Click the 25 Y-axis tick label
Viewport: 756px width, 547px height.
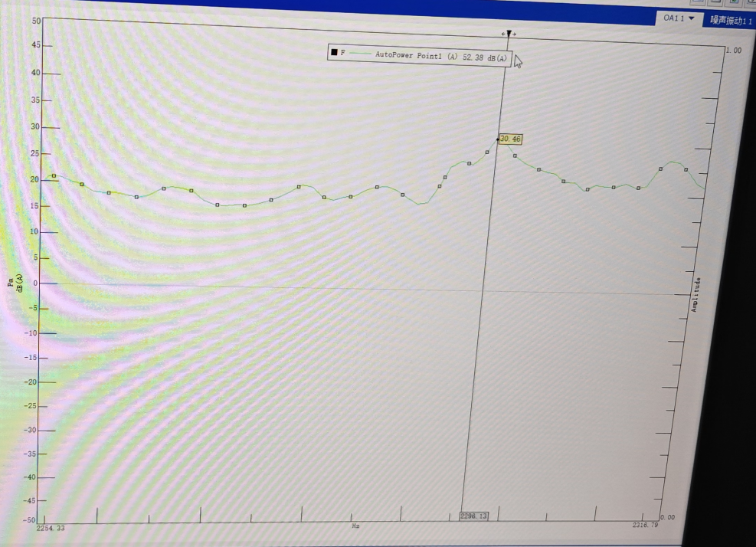click(34, 153)
